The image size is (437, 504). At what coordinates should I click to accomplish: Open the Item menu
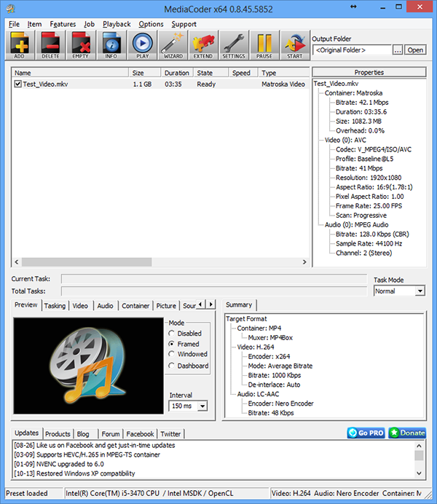34,24
